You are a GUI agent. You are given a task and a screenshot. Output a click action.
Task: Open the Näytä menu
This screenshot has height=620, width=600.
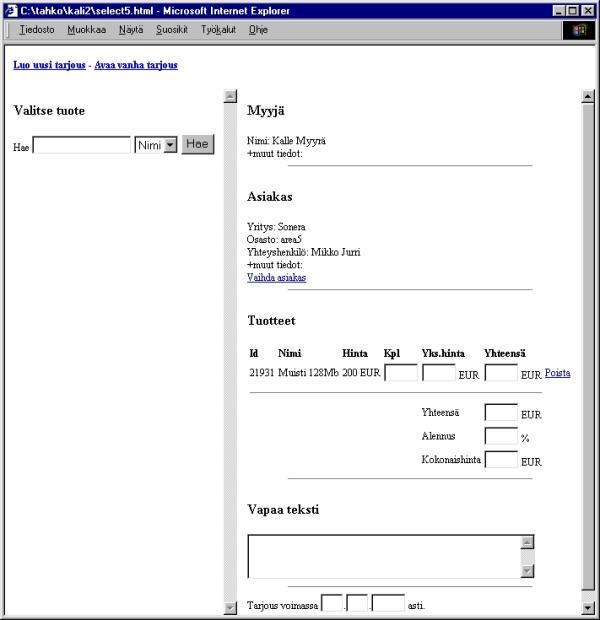tap(131, 30)
